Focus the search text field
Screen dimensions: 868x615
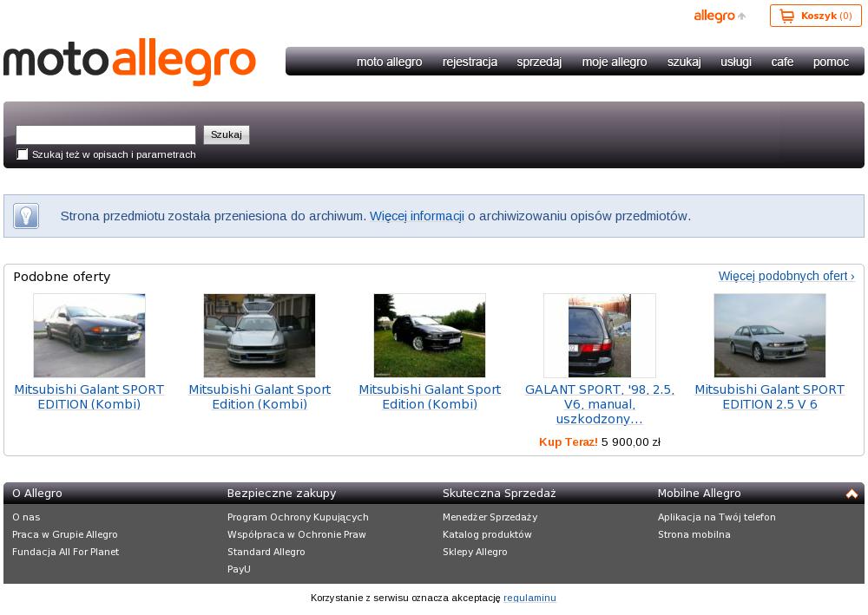pos(106,134)
